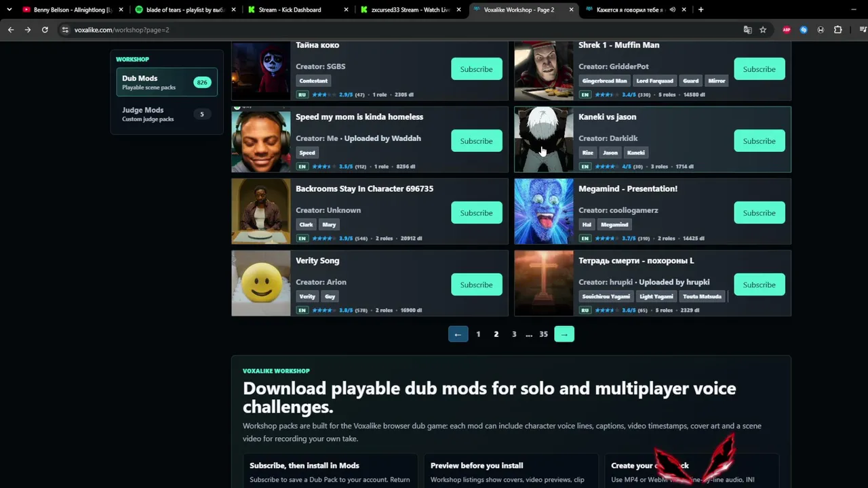
Task: Subscribe to the Verity Song mod
Action: (x=477, y=285)
